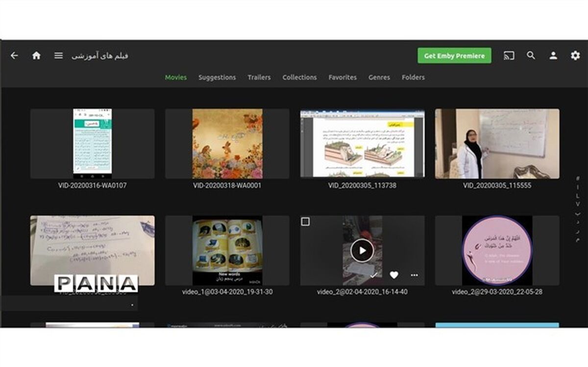Open the hamburger navigation menu
Viewport: 588px width, 367px height.
pos(58,56)
